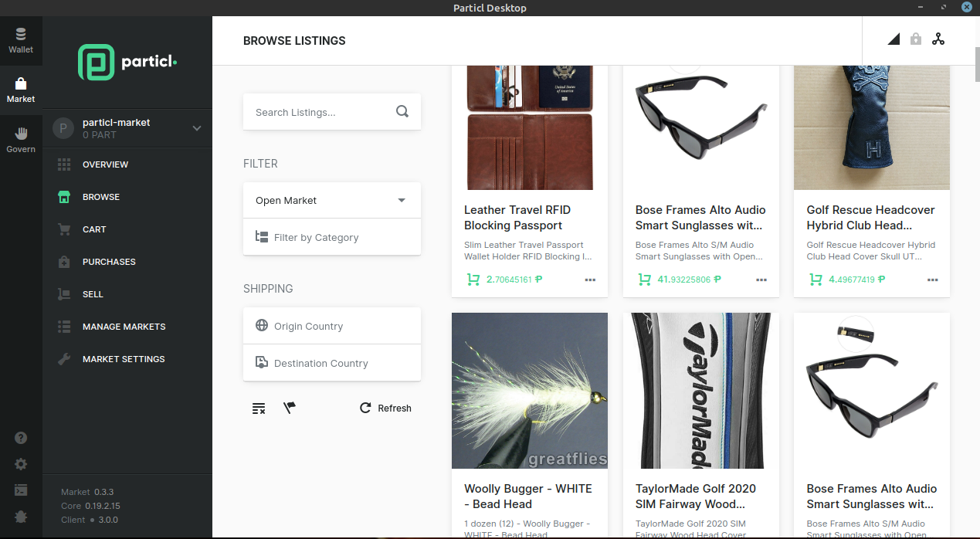Open the Wallet section in the left rail
This screenshot has width=980, height=539.
coord(21,40)
